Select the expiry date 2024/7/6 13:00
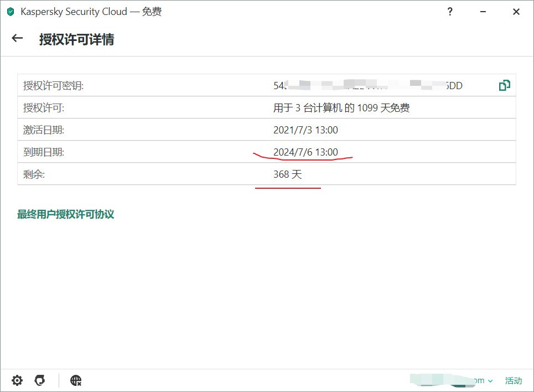The width and height of the screenshot is (534, 392). pos(305,152)
